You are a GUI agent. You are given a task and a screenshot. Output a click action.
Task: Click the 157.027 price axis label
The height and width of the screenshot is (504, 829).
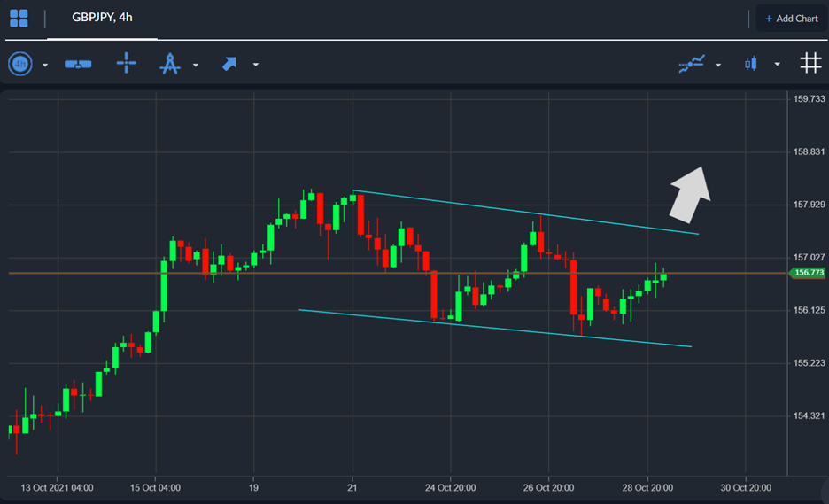(x=809, y=258)
